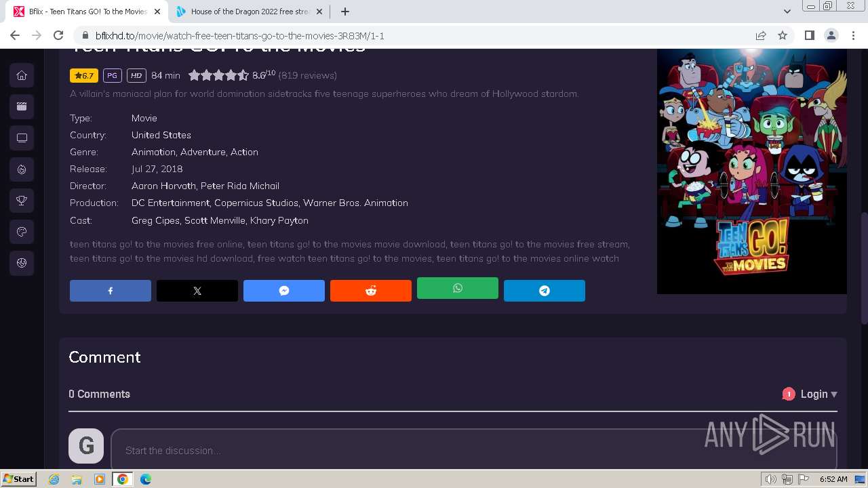This screenshot has width=868, height=488.
Task: Click the Start the discussion field
Action: tap(474, 449)
